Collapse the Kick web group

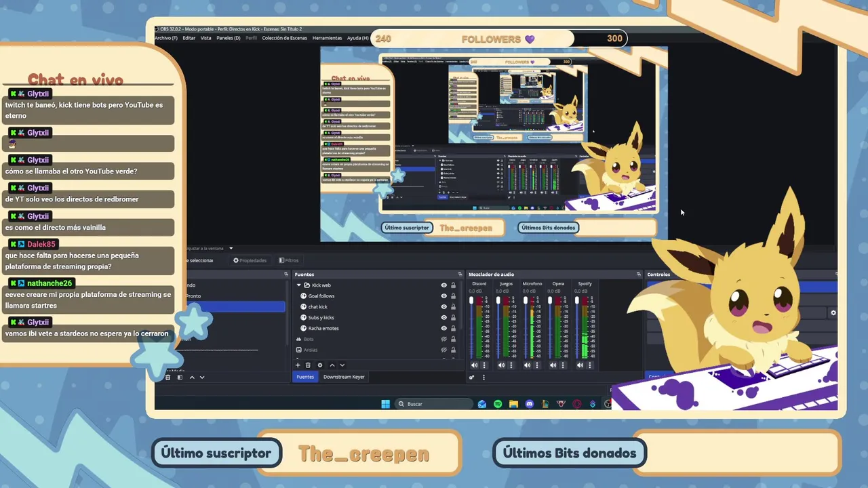click(x=299, y=285)
